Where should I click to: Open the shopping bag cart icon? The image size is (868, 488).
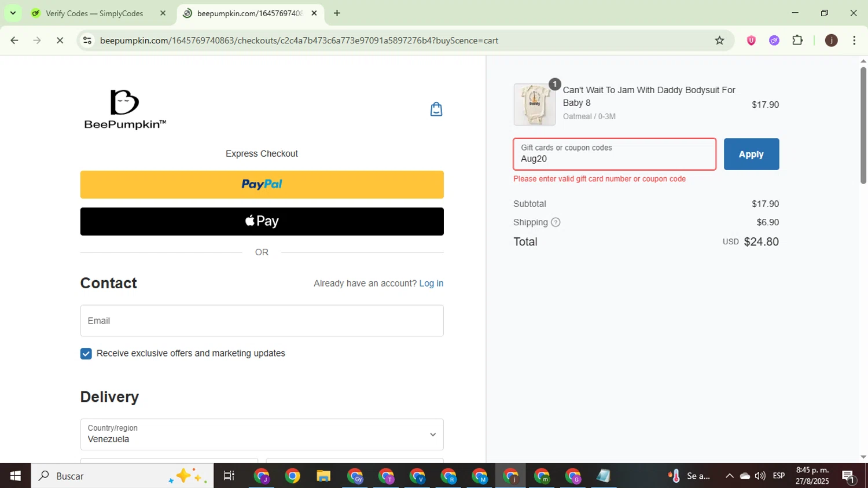tap(436, 109)
